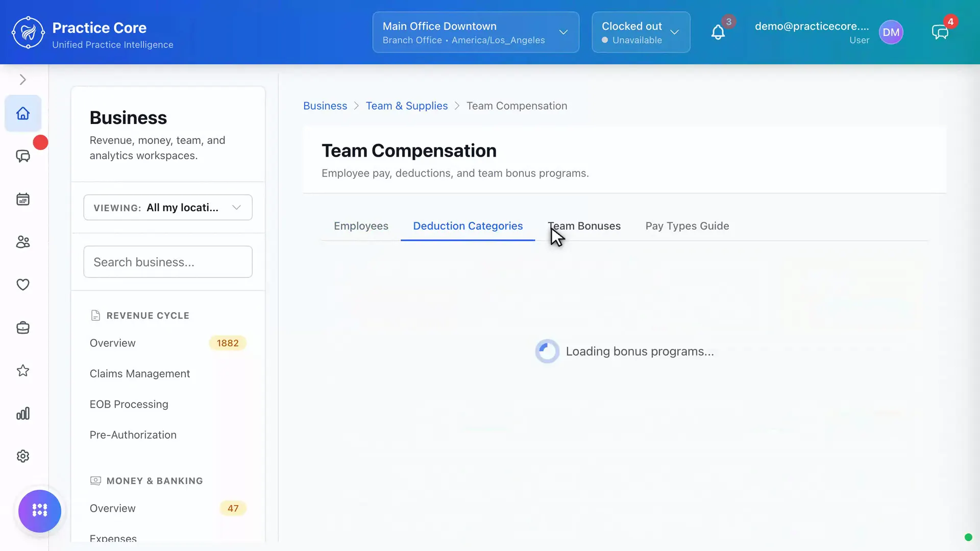Open the Calendar sidebar icon
The width and height of the screenshot is (980, 551).
(23, 199)
